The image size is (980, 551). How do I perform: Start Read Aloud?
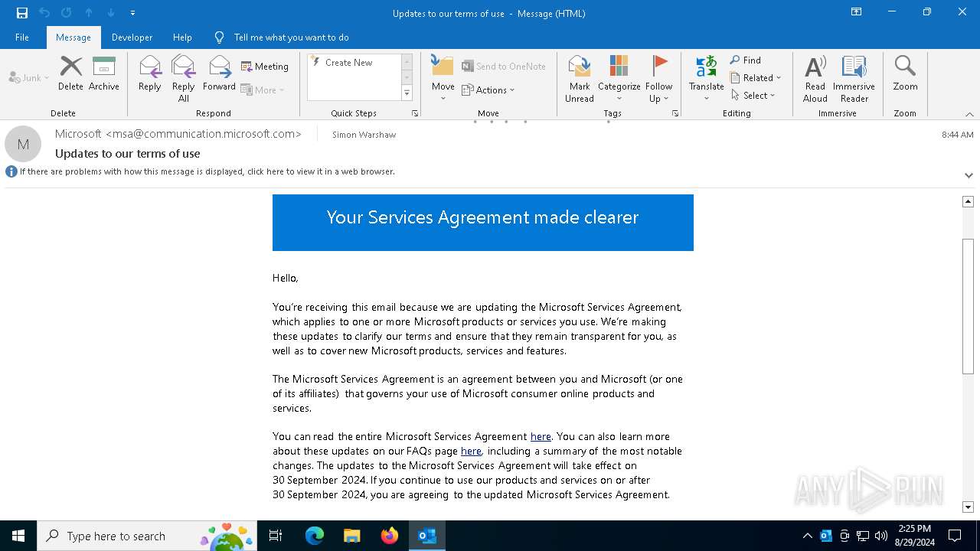815,79
